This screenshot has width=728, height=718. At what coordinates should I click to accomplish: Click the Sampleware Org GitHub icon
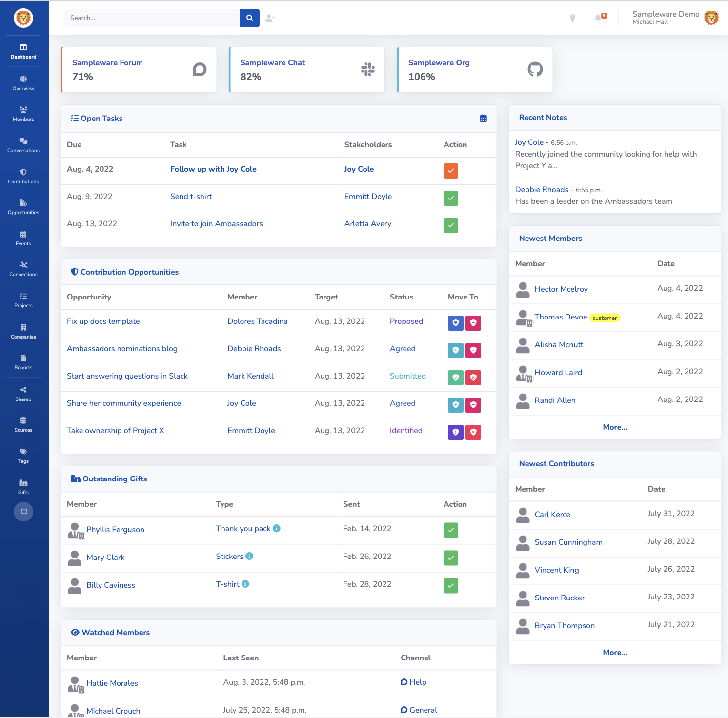(x=535, y=70)
